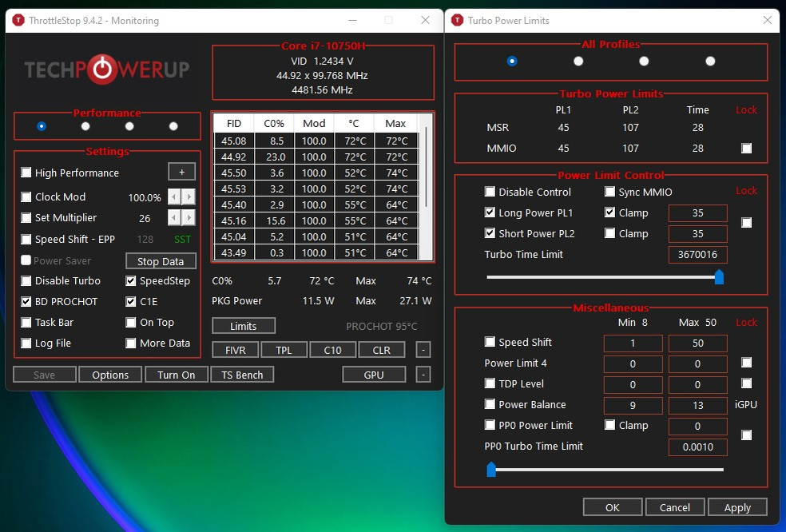This screenshot has height=532, width=786.
Task: Click the TechPowerUp logo
Action: (x=107, y=69)
